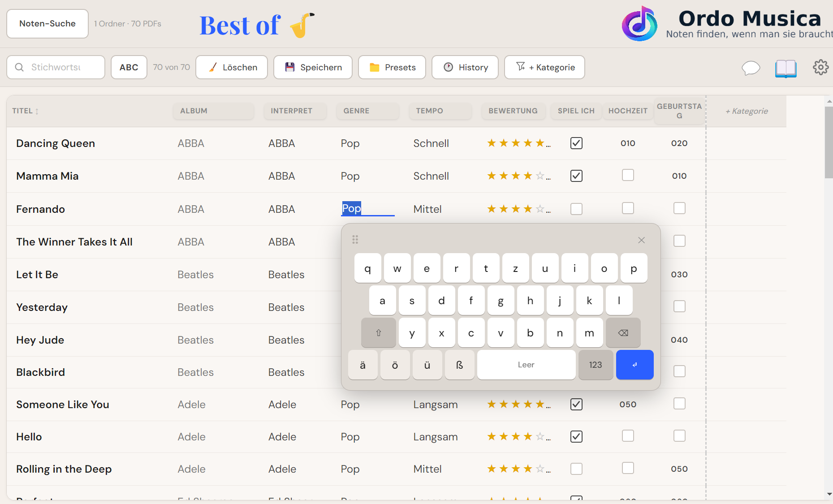Tap the Leer space key
Screen dimensions: 833x504
[x=527, y=365]
